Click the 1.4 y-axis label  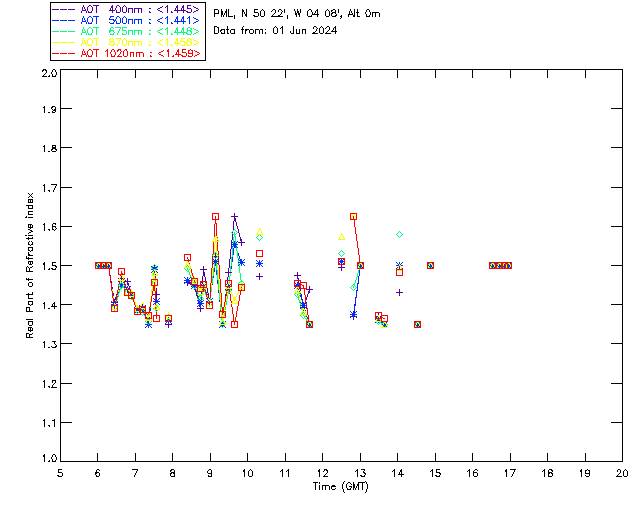[x=49, y=305]
